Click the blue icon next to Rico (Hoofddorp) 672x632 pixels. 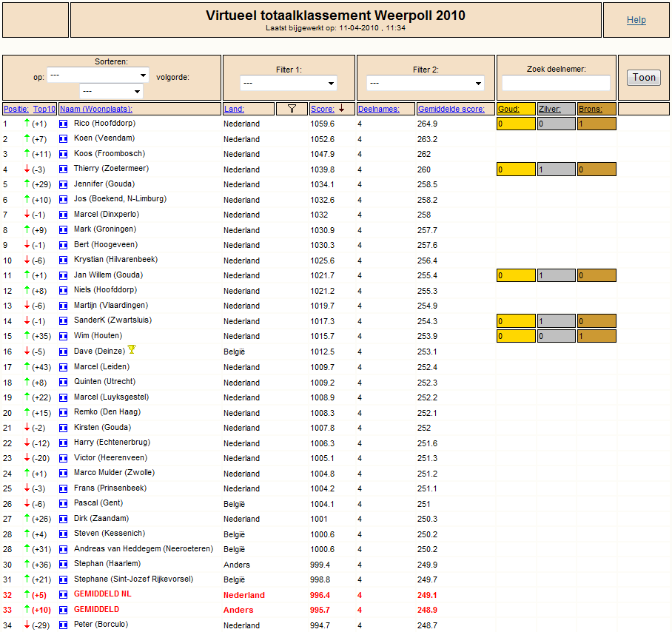64,124
